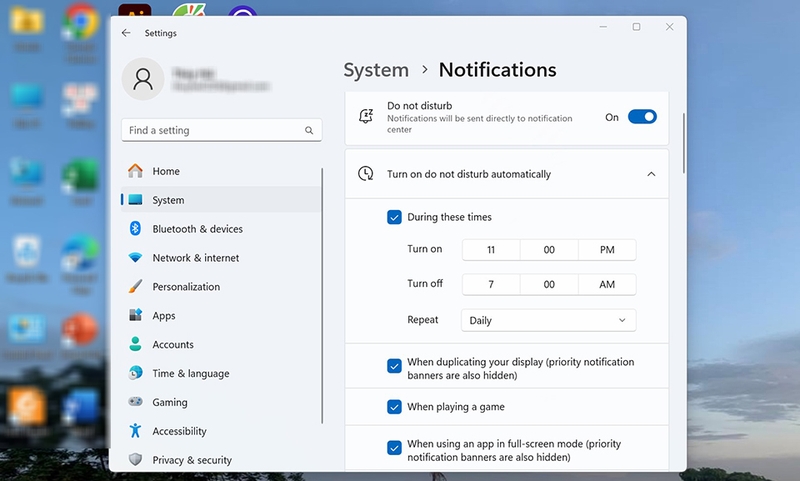The image size is (800, 481).
Task: Open Google Chrome desktop shortcut
Action: click(81, 33)
